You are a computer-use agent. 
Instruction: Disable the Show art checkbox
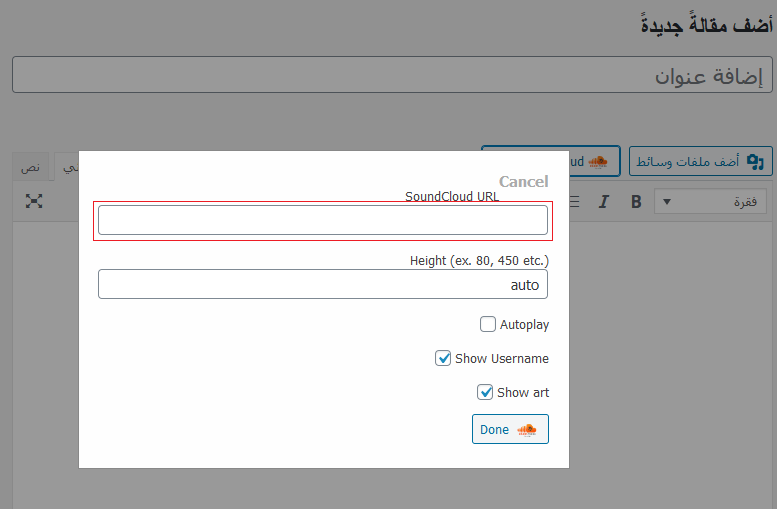[x=485, y=392]
